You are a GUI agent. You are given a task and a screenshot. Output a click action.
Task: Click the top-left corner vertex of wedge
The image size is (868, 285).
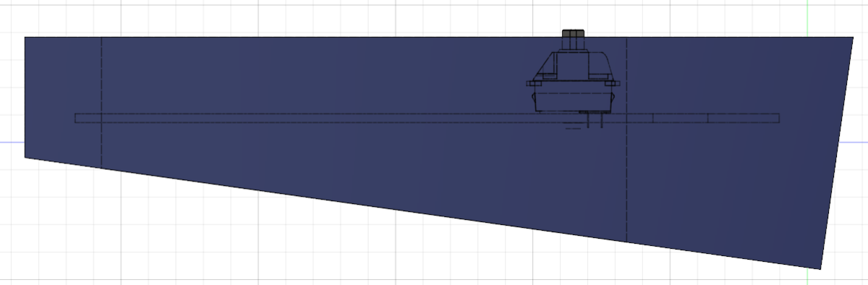coord(25,37)
